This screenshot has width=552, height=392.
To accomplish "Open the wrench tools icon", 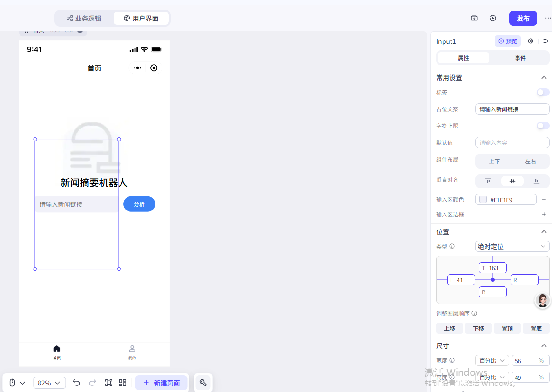I will pyautogui.click(x=203, y=383).
